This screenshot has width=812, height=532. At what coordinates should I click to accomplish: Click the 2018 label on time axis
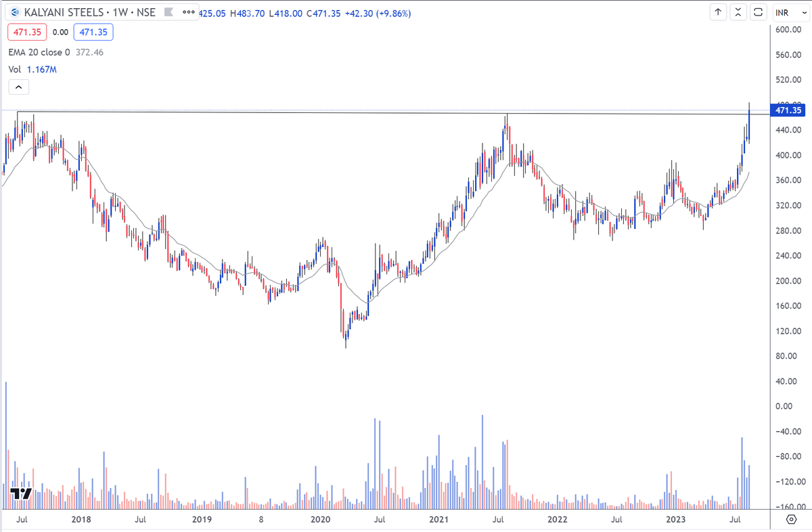(x=81, y=520)
